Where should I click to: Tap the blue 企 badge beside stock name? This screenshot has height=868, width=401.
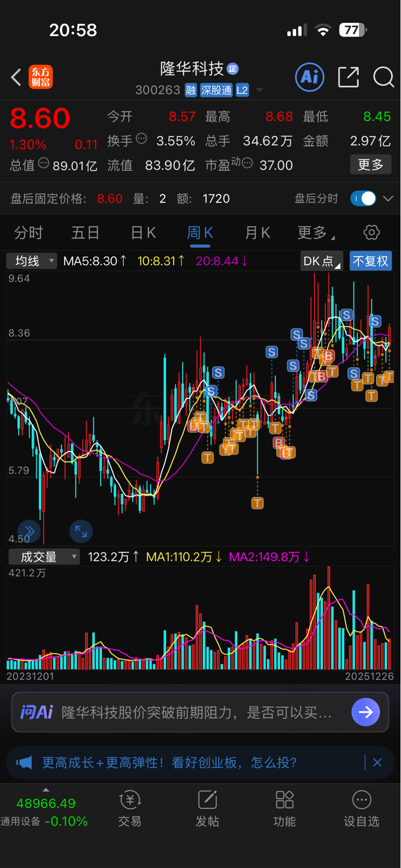(x=233, y=69)
